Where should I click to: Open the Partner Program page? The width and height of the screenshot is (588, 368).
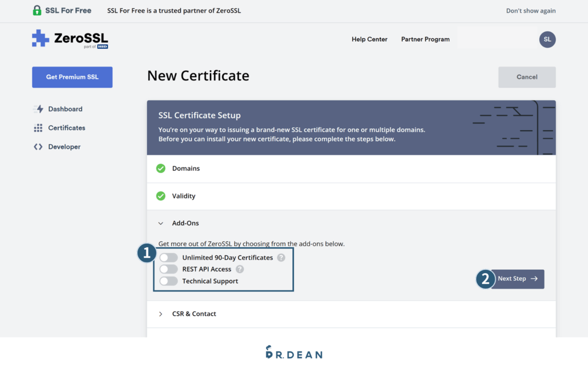(425, 39)
